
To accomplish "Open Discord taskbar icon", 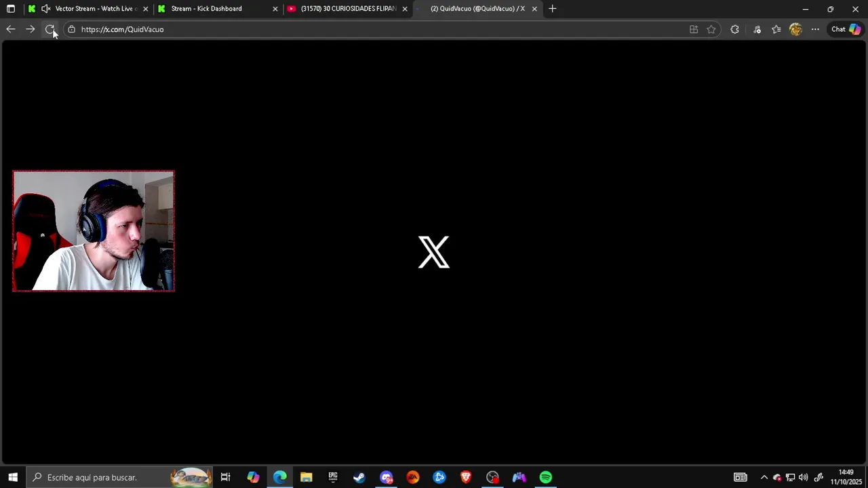I will point(387,477).
